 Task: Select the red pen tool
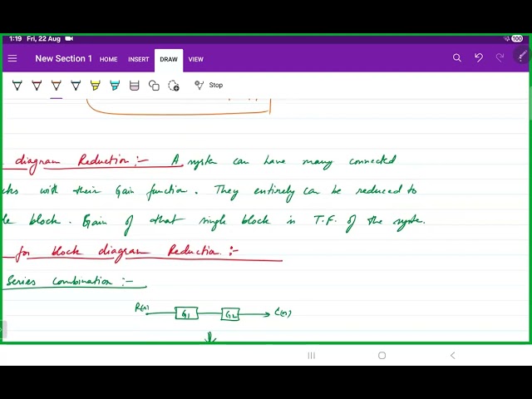tap(37, 85)
